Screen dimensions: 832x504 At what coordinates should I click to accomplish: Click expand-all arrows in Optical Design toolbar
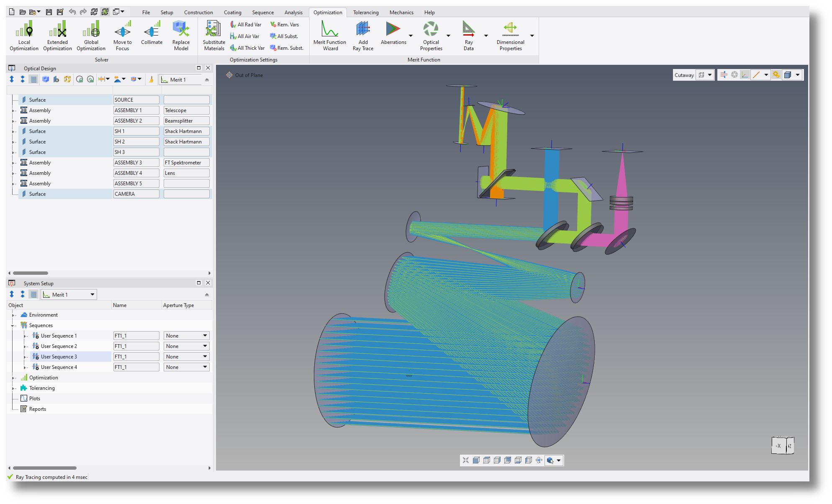click(x=12, y=79)
